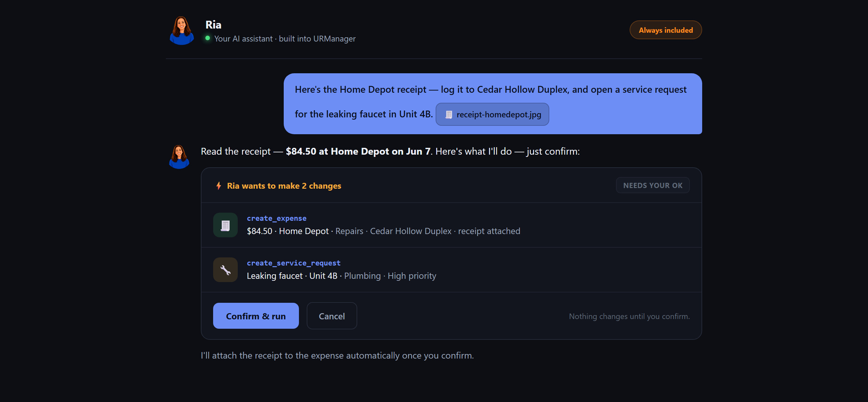
Task: Click the Nothing changes until you confirm note
Action: pos(629,316)
